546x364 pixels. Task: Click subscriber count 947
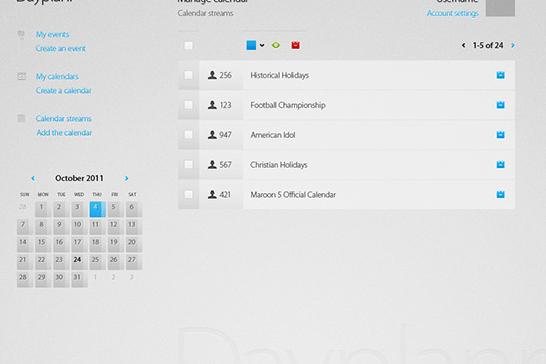tap(225, 135)
